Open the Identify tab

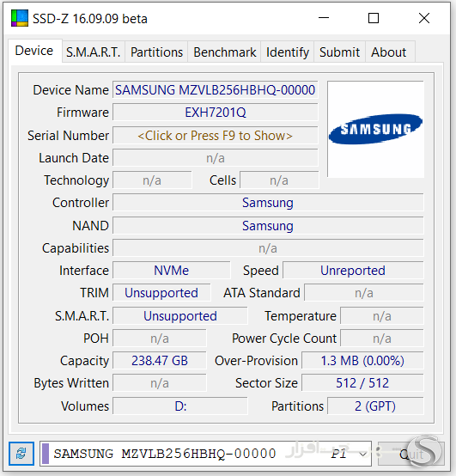(288, 52)
